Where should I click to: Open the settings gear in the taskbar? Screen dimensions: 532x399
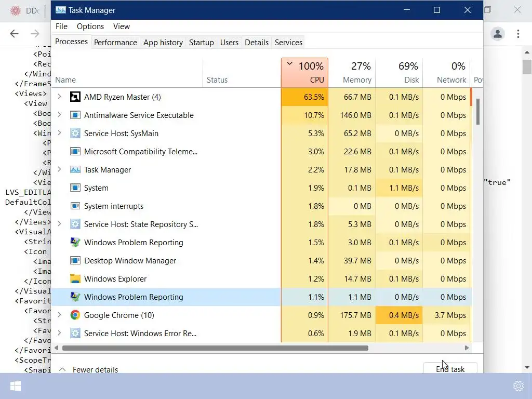(x=518, y=386)
